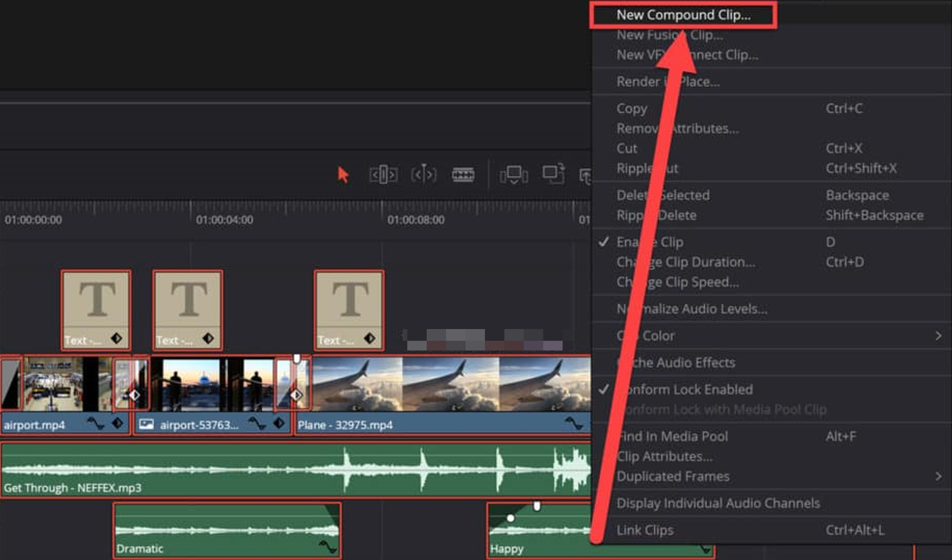Activate the Dynamic Trim mode tool

pos(423,175)
